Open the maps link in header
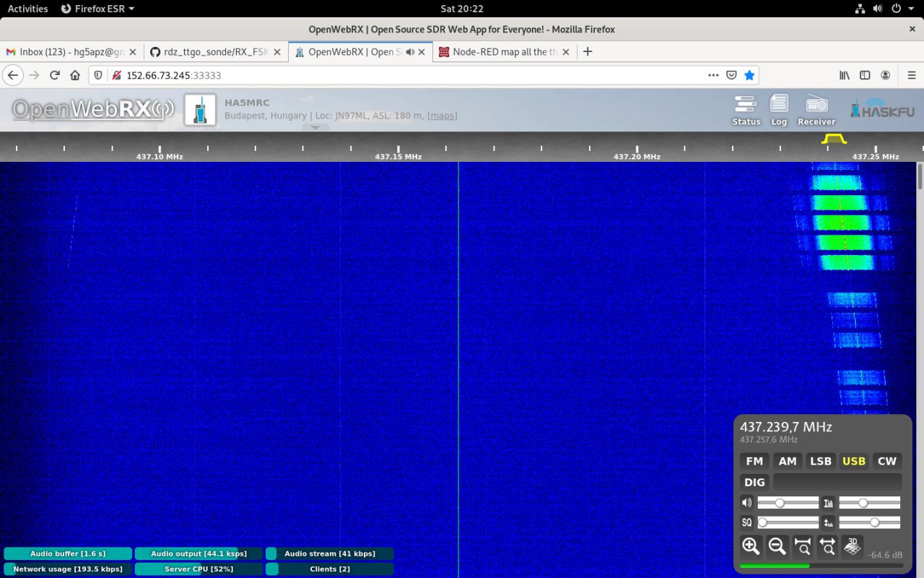This screenshot has width=924, height=578. click(x=442, y=116)
